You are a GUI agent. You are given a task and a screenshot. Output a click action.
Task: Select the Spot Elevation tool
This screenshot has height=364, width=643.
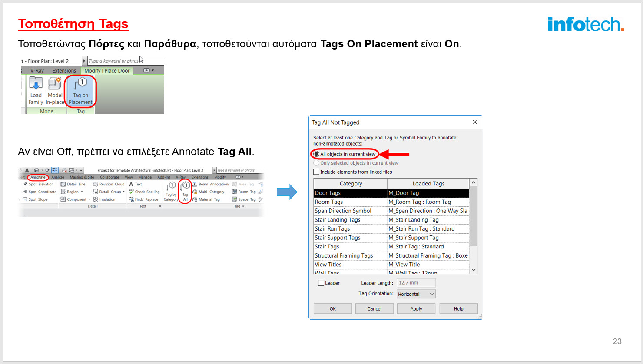point(39,184)
